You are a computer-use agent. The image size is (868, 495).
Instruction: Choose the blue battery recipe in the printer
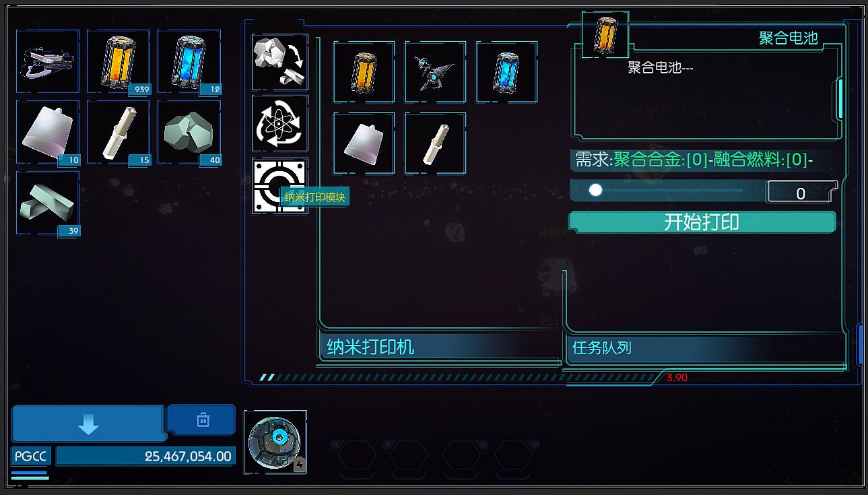click(506, 72)
